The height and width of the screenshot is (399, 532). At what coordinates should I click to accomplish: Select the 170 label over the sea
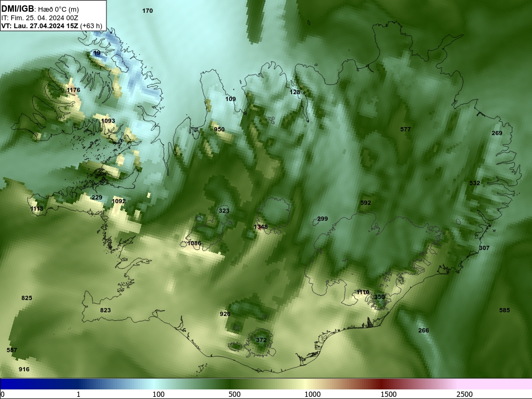click(147, 11)
